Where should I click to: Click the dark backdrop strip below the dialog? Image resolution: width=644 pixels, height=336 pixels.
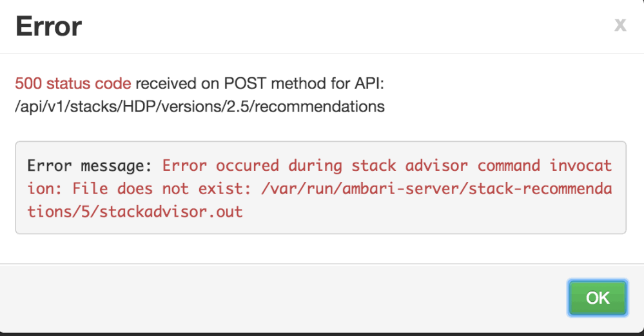tap(322, 333)
